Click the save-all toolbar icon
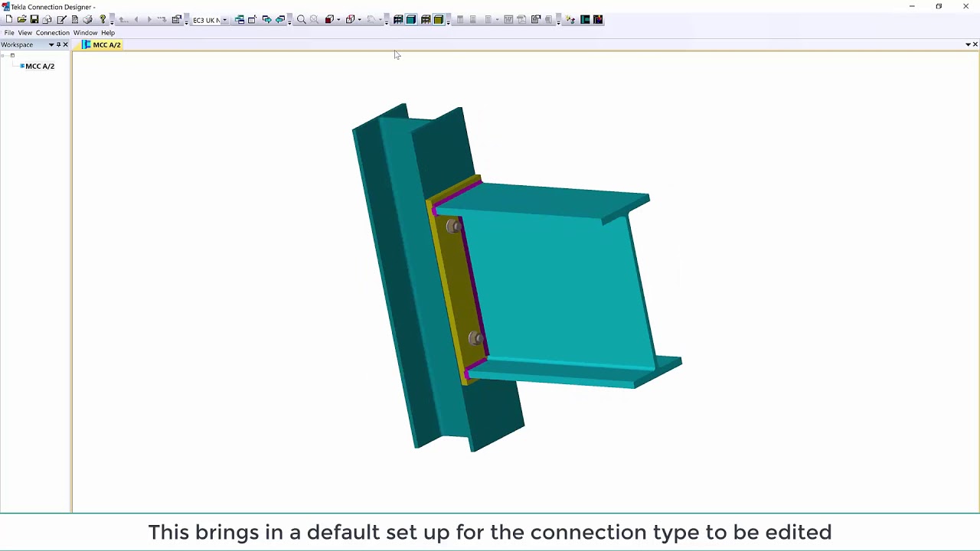This screenshot has height=551, width=980. point(47,19)
